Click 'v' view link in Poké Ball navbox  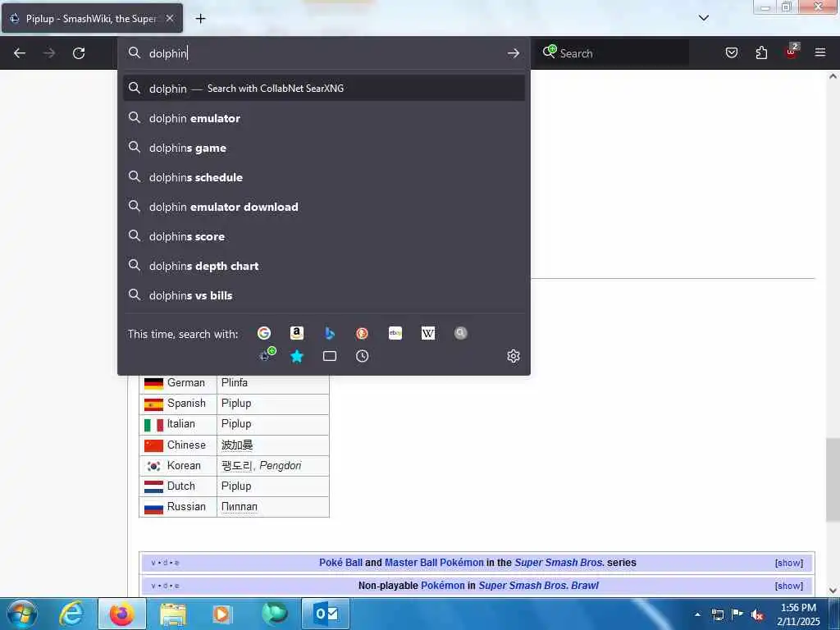point(153,563)
